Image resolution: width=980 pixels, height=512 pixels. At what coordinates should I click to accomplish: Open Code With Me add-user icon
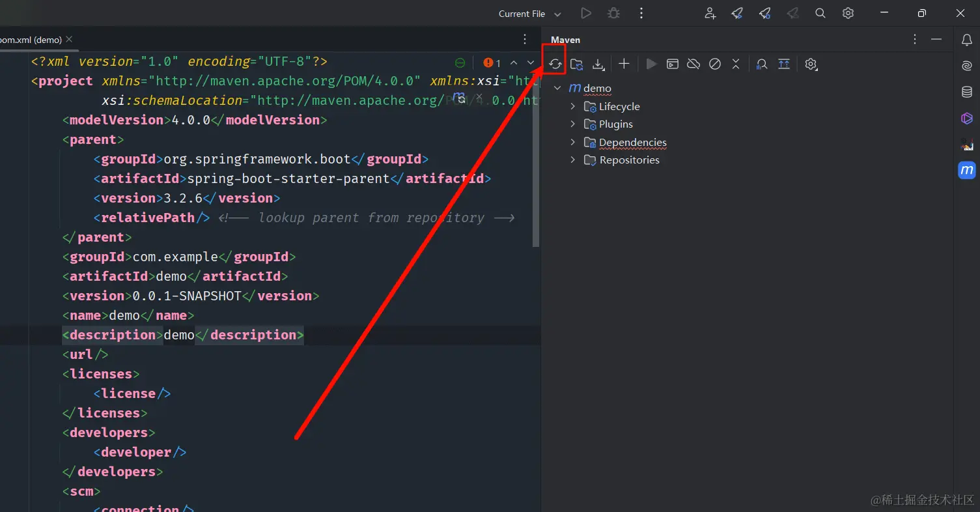(x=710, y=13)
